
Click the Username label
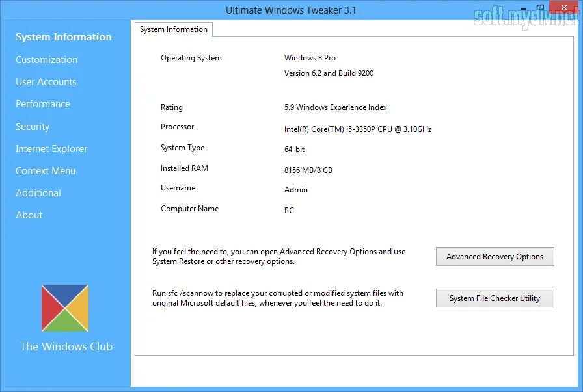coord(178,188)
